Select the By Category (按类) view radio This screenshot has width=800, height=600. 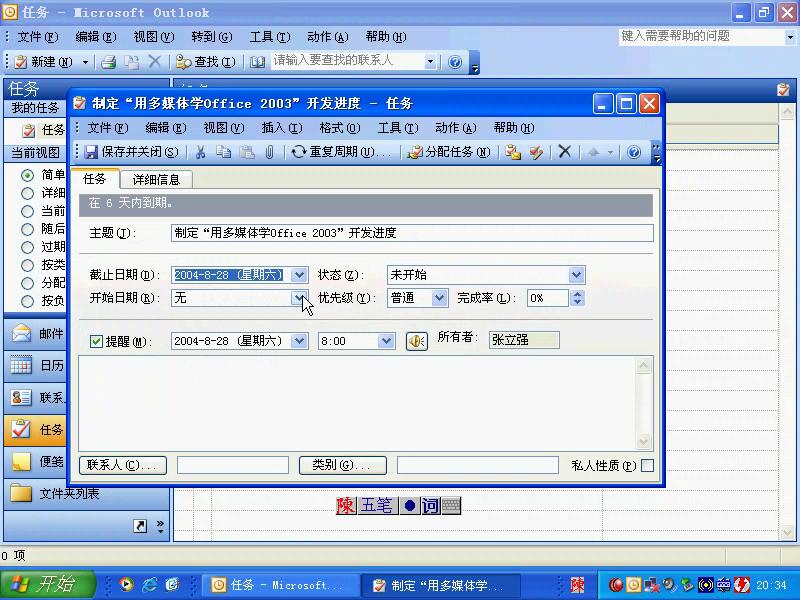28,265
